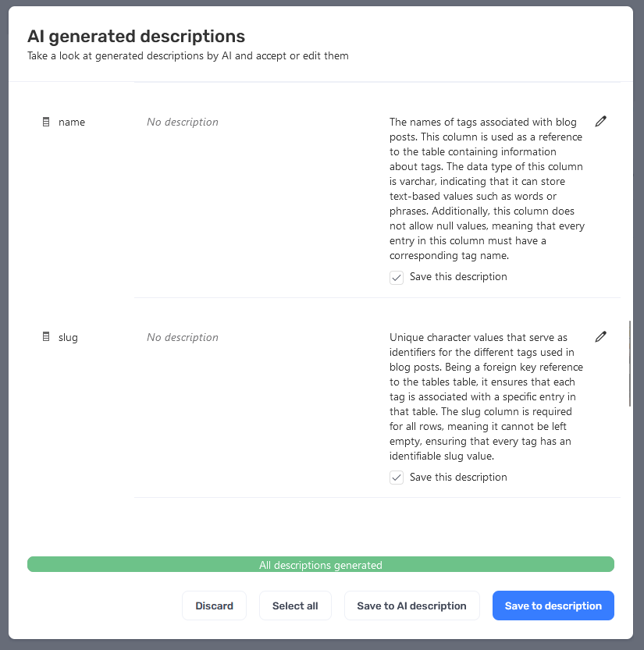Click the dialog's vertical scrollbar thumb
This screenshot has height=650, width=644.
click(x=629, y=364)
